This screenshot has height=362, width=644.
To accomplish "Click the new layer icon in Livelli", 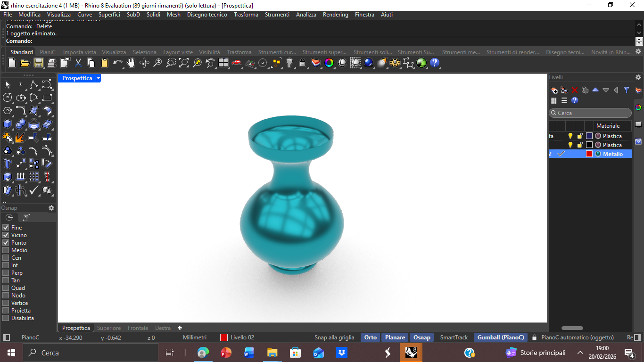I will click(x=554, y=90).
